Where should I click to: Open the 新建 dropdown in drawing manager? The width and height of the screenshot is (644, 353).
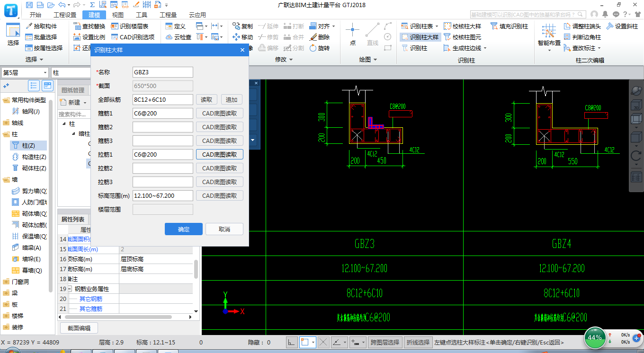pos(85,102)
